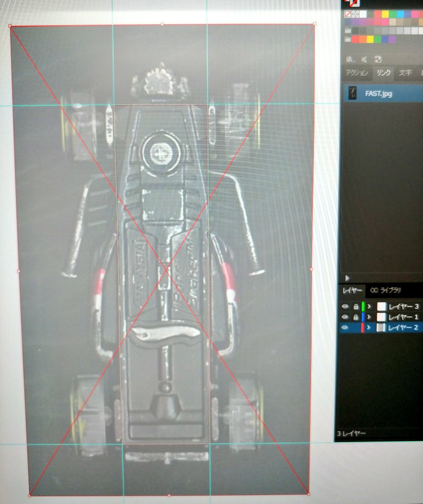Click the レイヤー 1 thumbnail

coord(381,317)
